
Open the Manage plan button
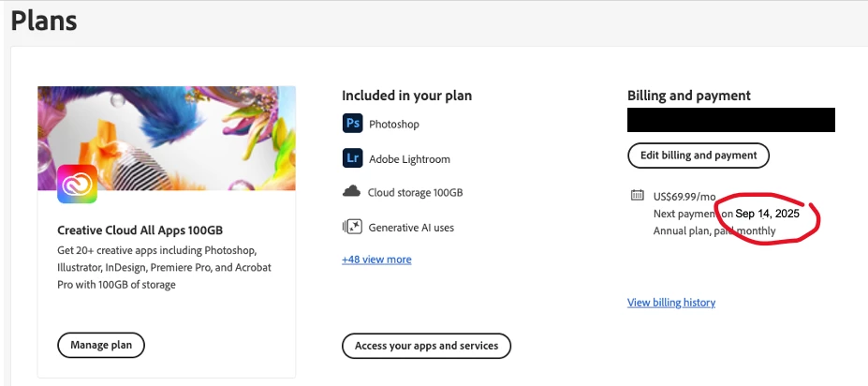pos(101,345)
